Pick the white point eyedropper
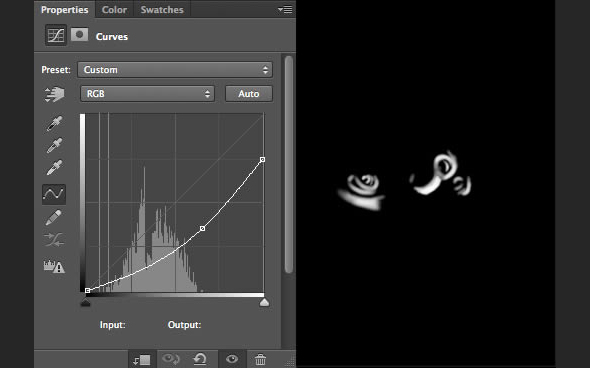This screenshot has height=368, width=590. [x=54, y=167]
